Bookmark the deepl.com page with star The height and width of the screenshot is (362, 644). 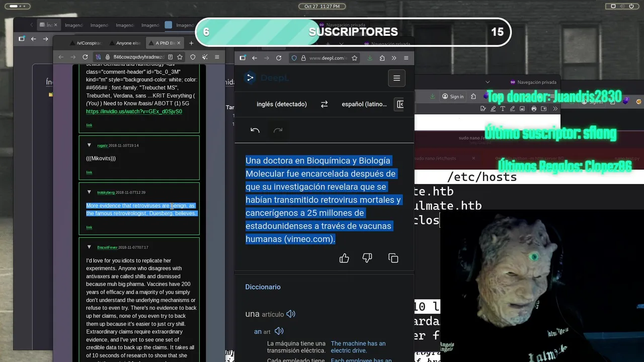(354, 58)
